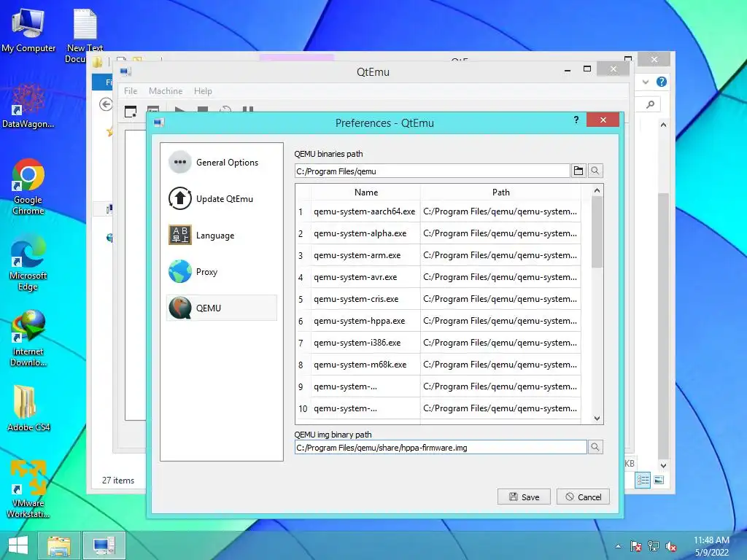
Task: Click the QEMU binaries path field
Action: pos(432,171)
